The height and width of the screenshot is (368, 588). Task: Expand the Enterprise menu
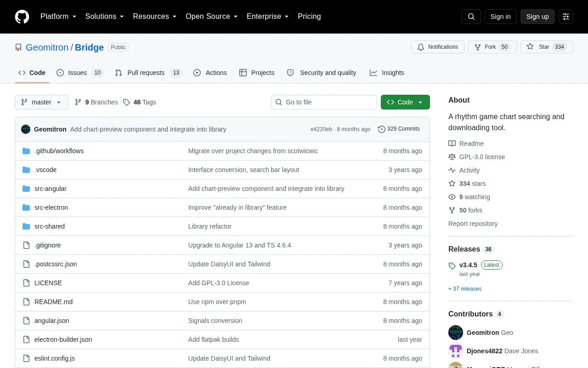coord(268,17)
